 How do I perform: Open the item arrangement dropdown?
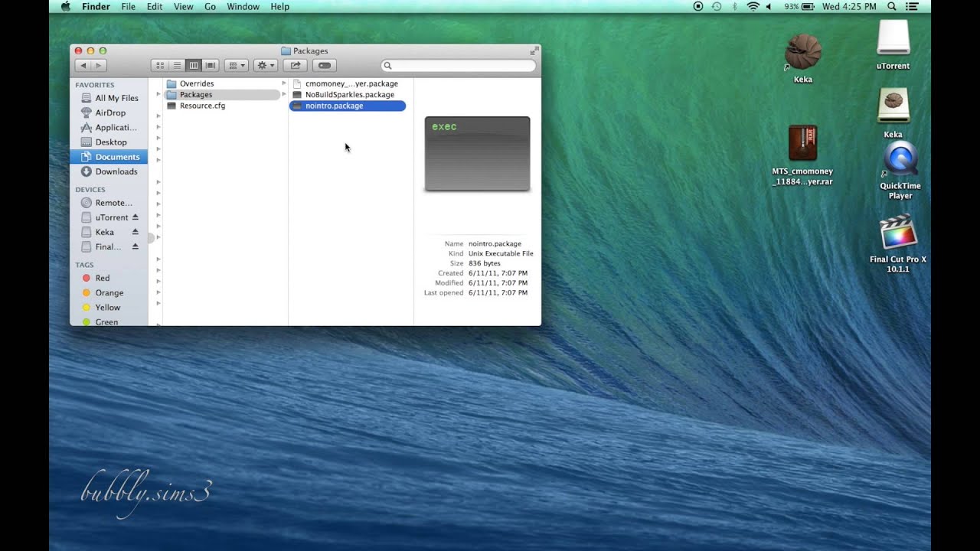tap(237, 66)
